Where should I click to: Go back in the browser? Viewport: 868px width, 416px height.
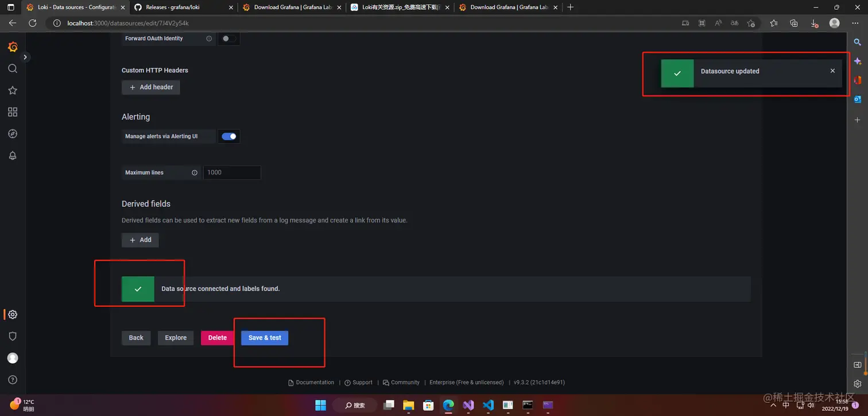pos(13,23)
